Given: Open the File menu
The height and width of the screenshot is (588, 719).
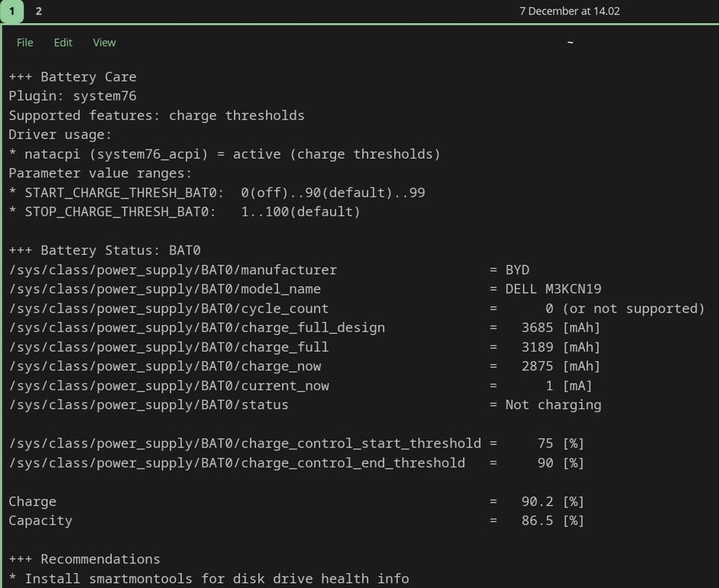Looking at the screenshot, I should tap(25, 43).
